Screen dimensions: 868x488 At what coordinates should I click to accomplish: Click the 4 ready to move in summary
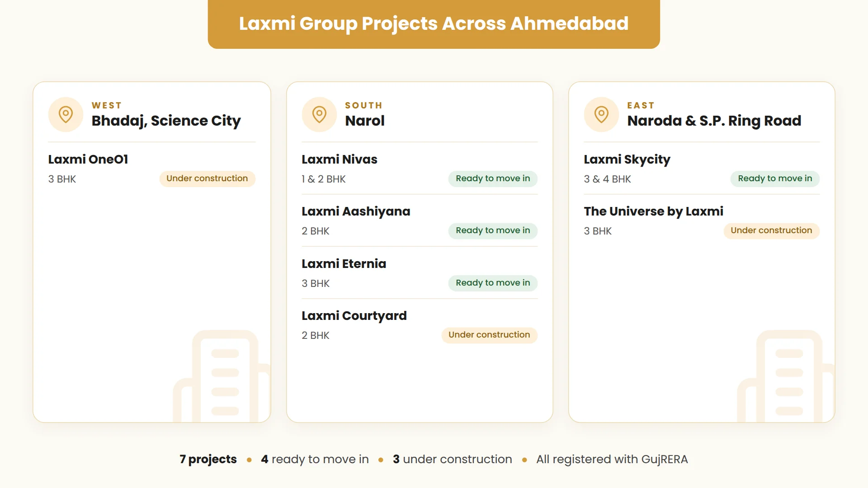[315, 459]
